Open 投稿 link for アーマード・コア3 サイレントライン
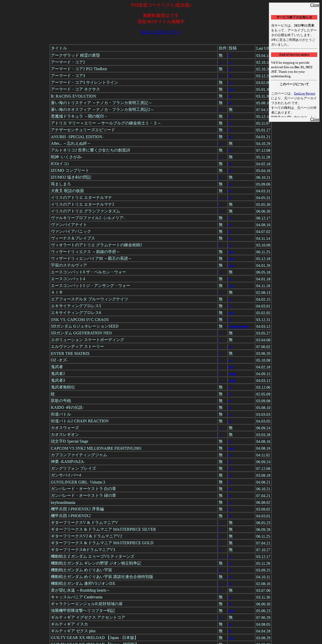This screenshot has height=644, width=322. [x=230, y=83]
